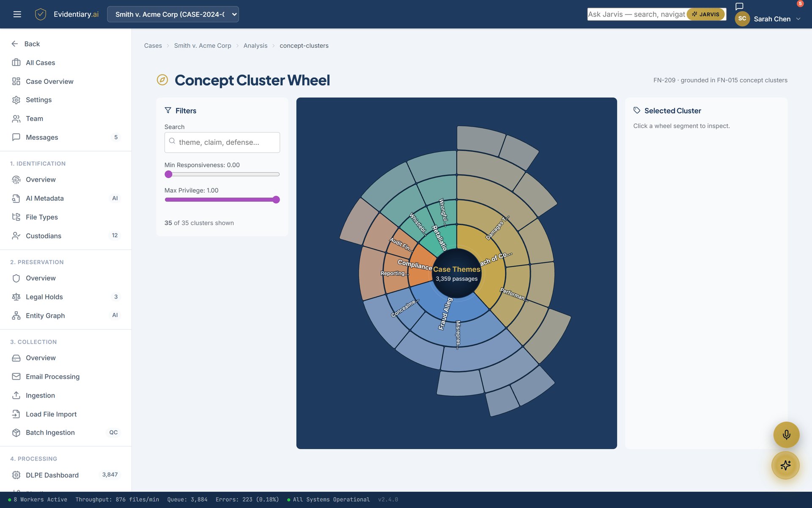Click the filter search input field
The height and width of the screenshot is (508, 812).
[x=222, y=142]
